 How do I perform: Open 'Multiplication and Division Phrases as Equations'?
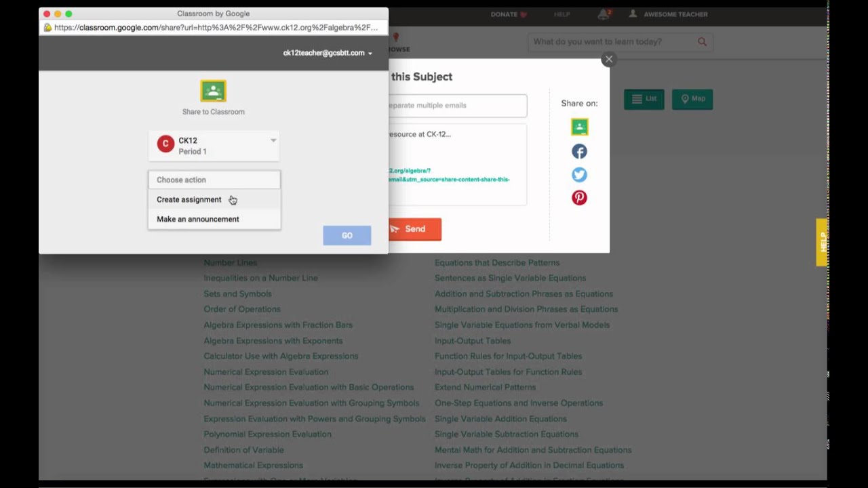[526, 309]
